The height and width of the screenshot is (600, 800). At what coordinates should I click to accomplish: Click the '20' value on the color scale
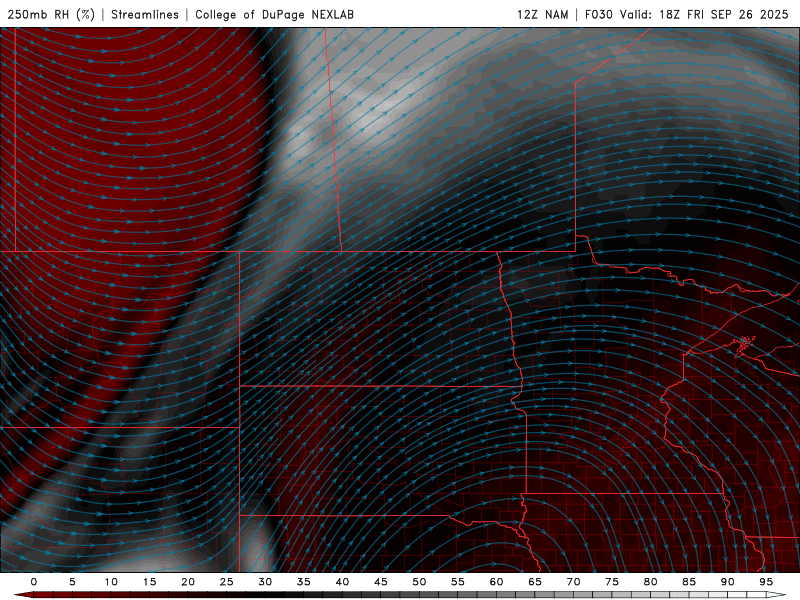point(188,582)
